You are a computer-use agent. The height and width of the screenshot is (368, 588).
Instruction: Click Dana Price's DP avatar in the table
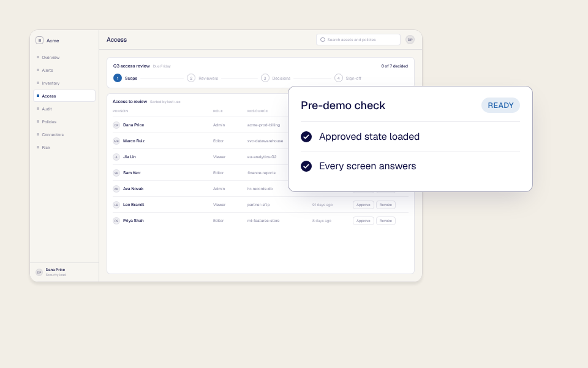(116, 125)
